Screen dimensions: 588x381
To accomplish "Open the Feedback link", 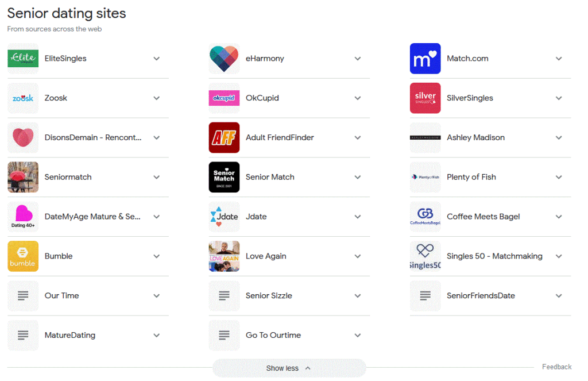I will coord(556,367).
